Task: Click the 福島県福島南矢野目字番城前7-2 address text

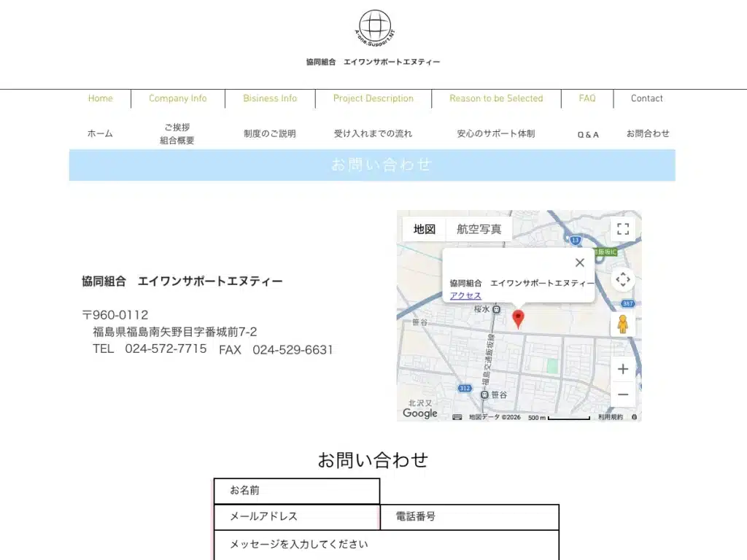Action: tap(175, 332)
